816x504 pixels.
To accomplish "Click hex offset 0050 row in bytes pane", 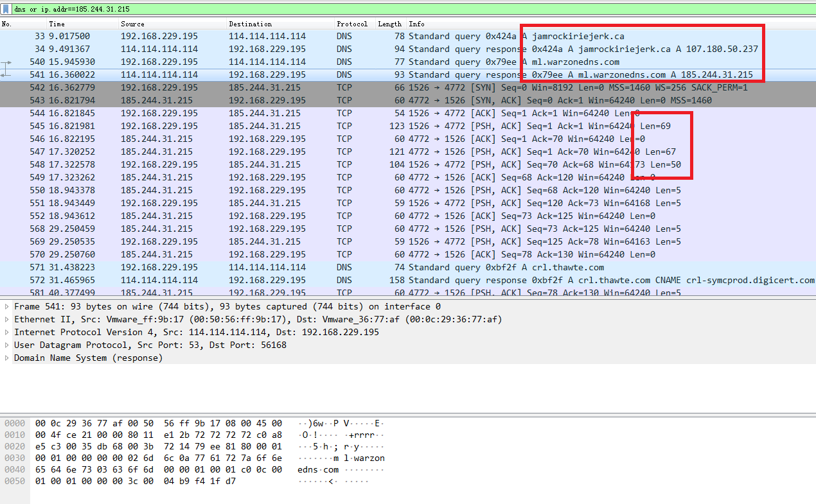I will click(15, 481).
